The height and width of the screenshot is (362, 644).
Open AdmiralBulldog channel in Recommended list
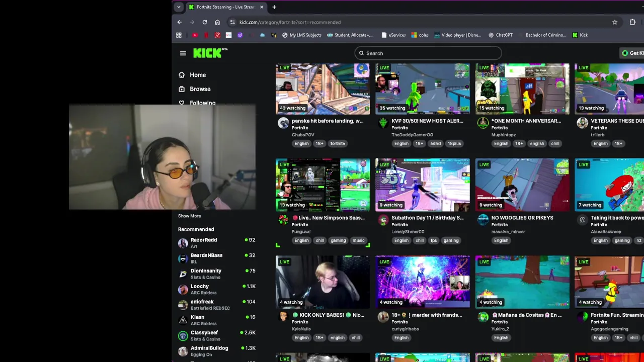click(216, 351)
